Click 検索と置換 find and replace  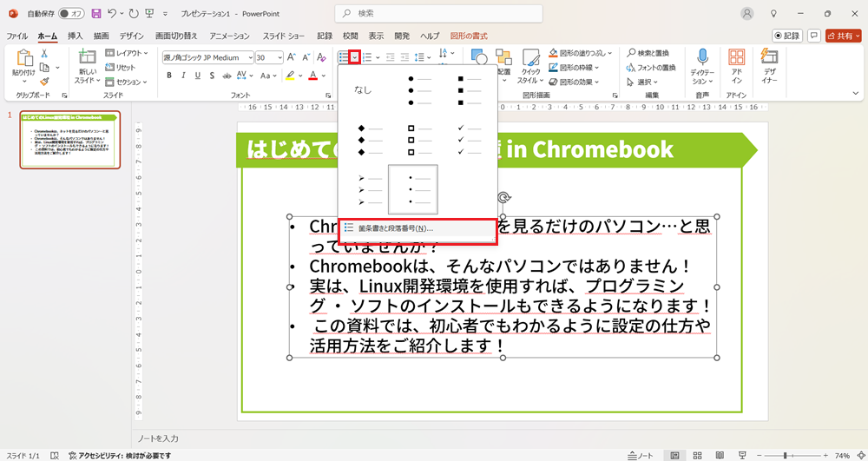(648, 53)
